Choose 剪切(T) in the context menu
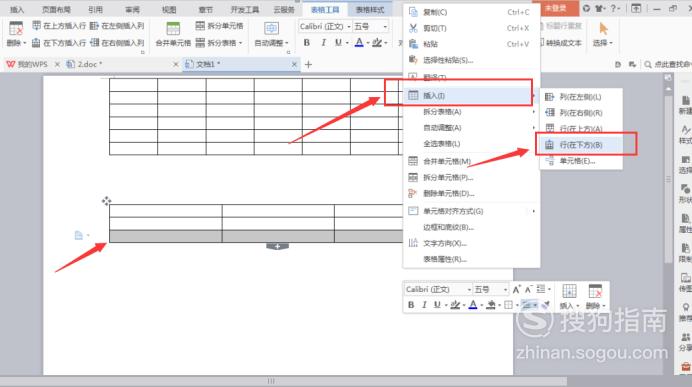The width and height of the screenshot is (692, 387). (x=471, y=28)
